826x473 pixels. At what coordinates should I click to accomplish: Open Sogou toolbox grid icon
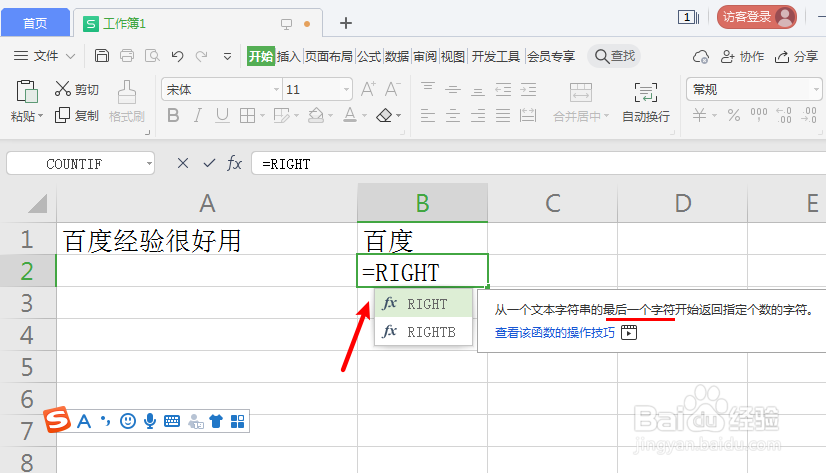click(x=238, y=421)
